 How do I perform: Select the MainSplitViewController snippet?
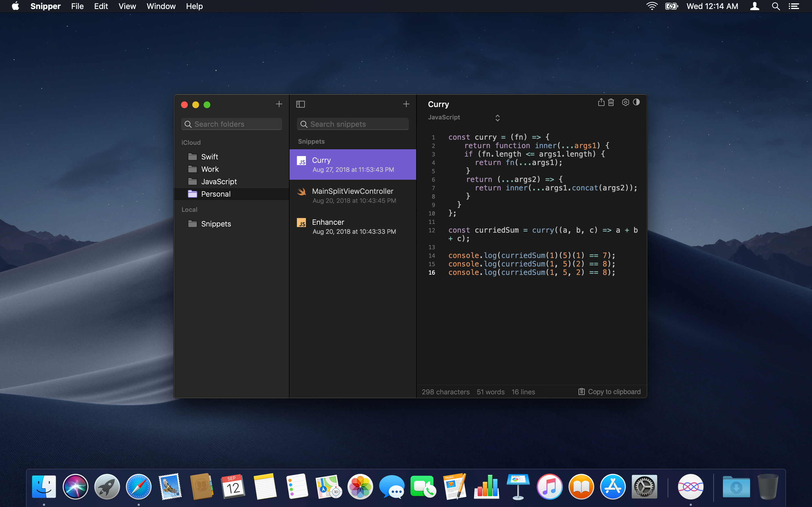pyautogui.click(x=352, y=195)
